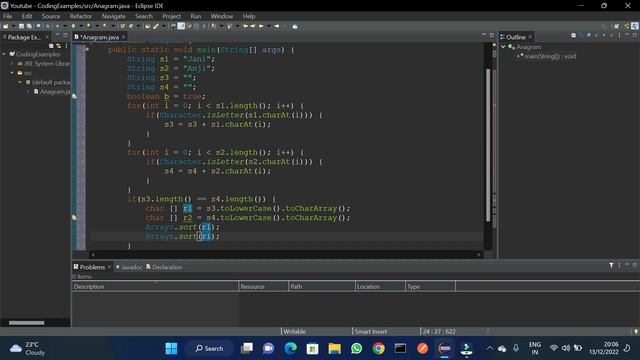Image resolution: width=640 pixels, height=360 pixels.
Task: Run the program with the green Run icon
Action: click(x=73, y=26)
